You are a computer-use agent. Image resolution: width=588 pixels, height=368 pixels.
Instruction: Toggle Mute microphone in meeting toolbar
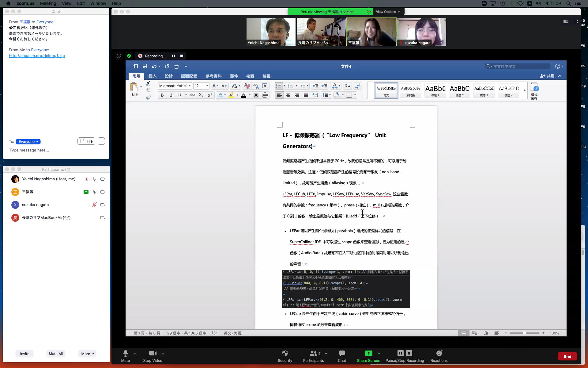pyautogui.click(x=125, y=353)
